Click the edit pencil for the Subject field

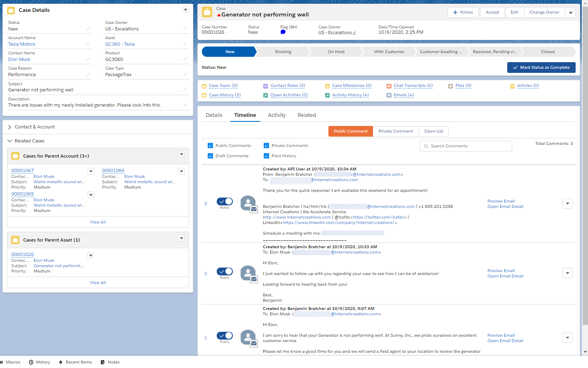click(x=185, y=90)
